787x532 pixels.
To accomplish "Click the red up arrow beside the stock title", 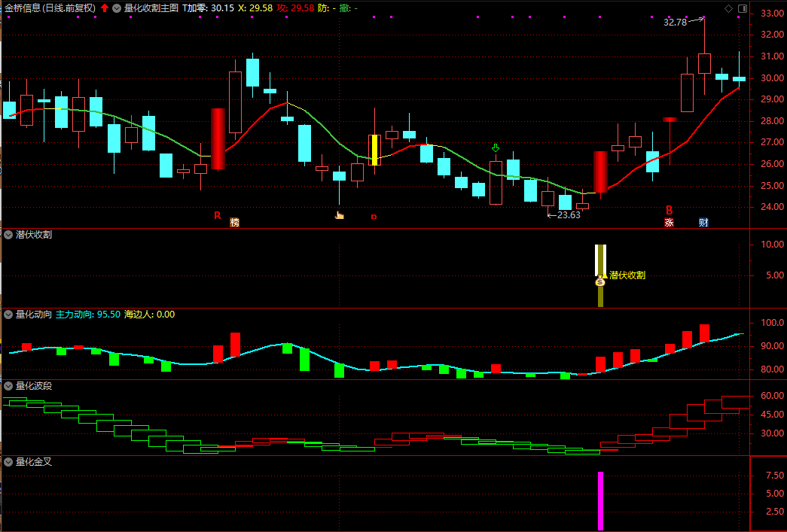I will (105, 8).
